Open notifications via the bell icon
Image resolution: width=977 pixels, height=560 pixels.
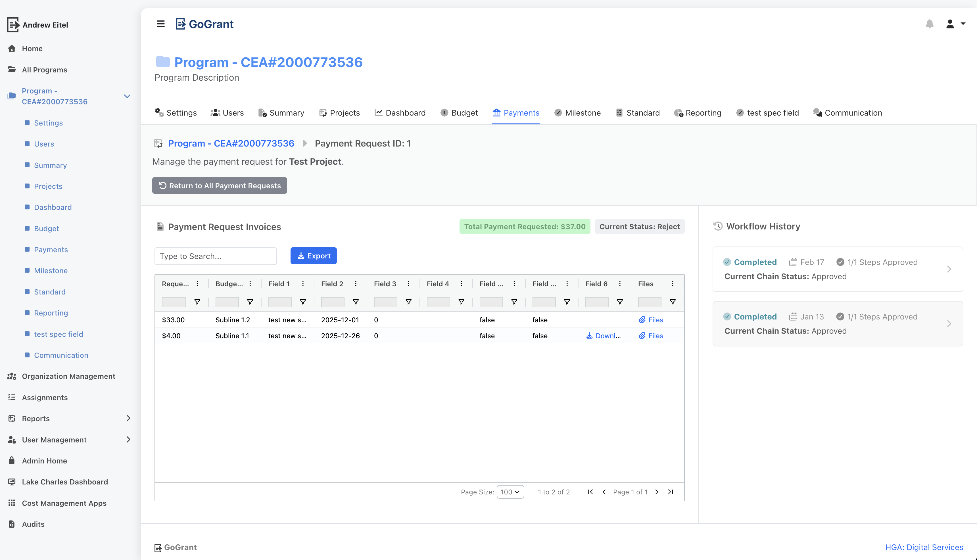click(930, 24)
